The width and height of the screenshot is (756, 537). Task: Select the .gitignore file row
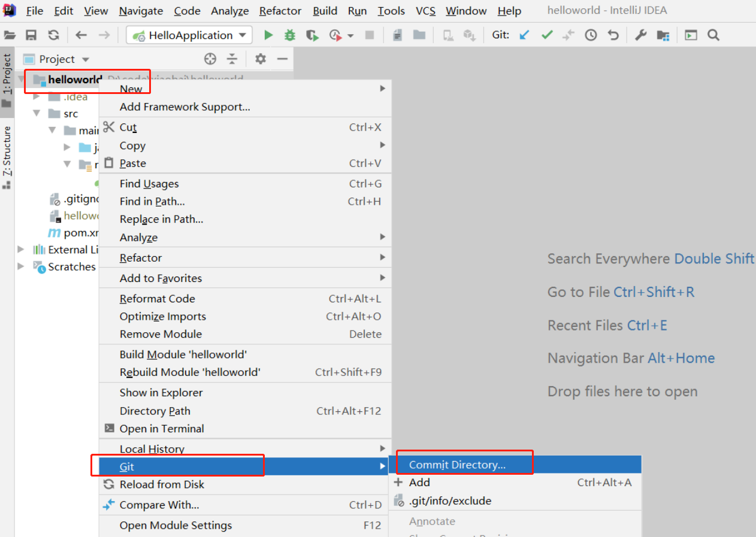74,199
